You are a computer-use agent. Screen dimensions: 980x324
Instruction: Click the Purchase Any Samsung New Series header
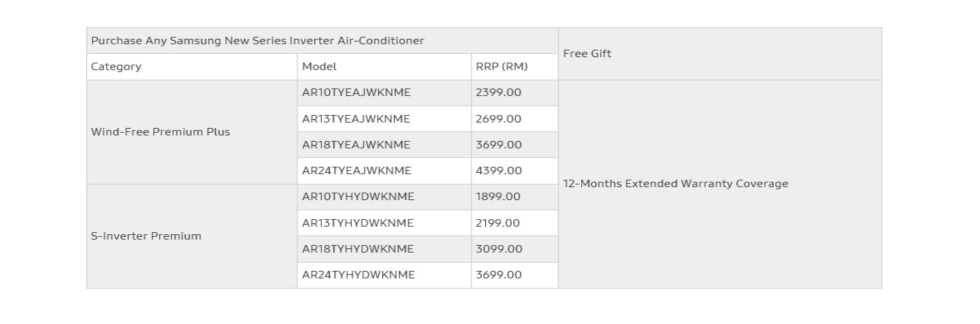tap(323, 41)
